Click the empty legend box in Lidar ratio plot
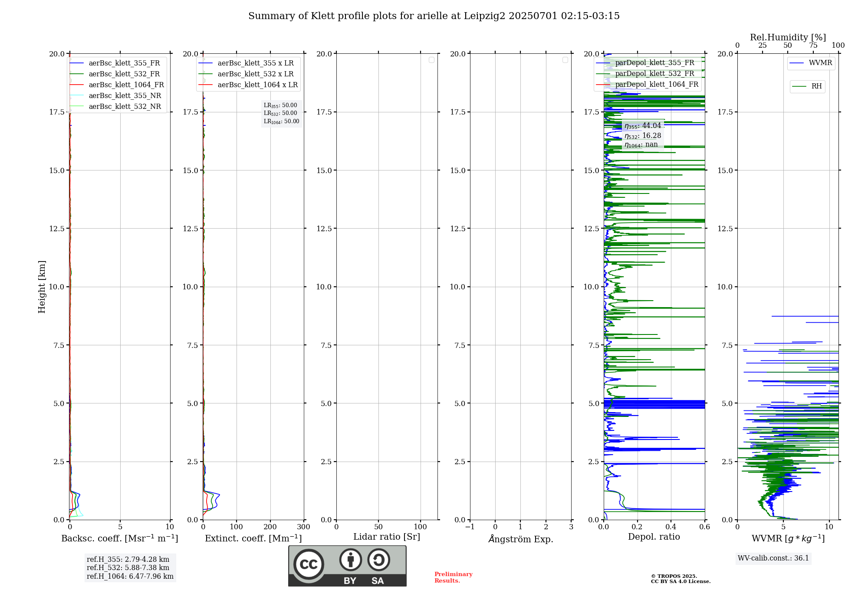This screenshot has height=590, width=868. click(431, 60)
